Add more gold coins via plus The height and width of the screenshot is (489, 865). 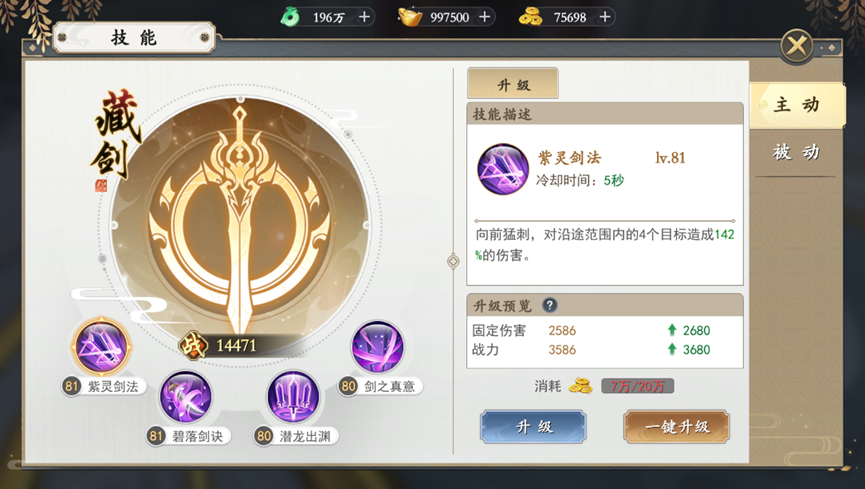click(605, 17)
